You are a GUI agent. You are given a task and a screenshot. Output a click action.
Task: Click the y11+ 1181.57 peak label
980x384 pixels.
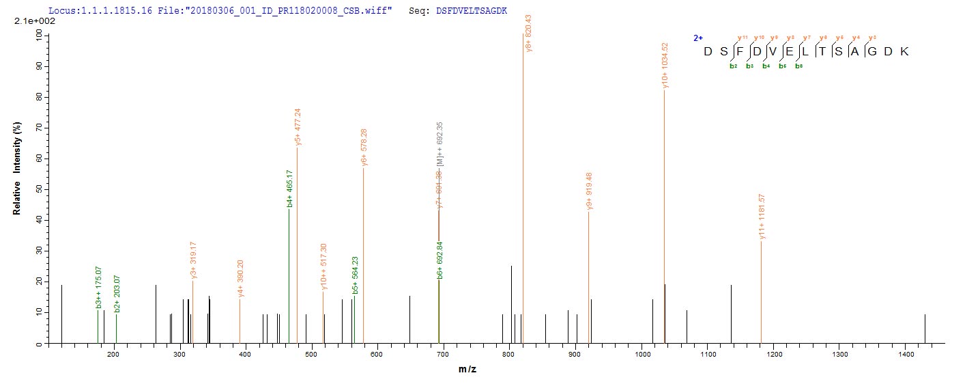[x=762, y=217]
